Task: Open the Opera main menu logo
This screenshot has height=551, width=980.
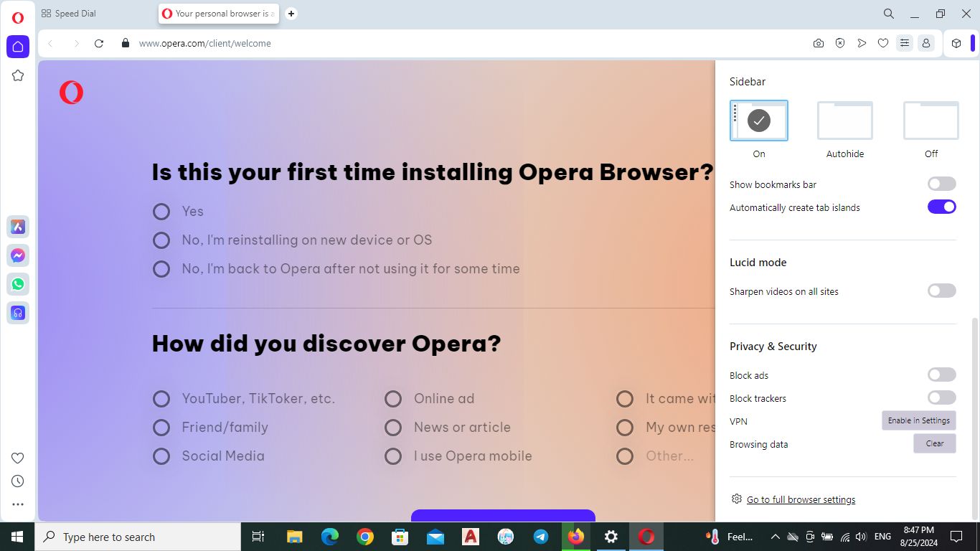Action: point(17,18)
